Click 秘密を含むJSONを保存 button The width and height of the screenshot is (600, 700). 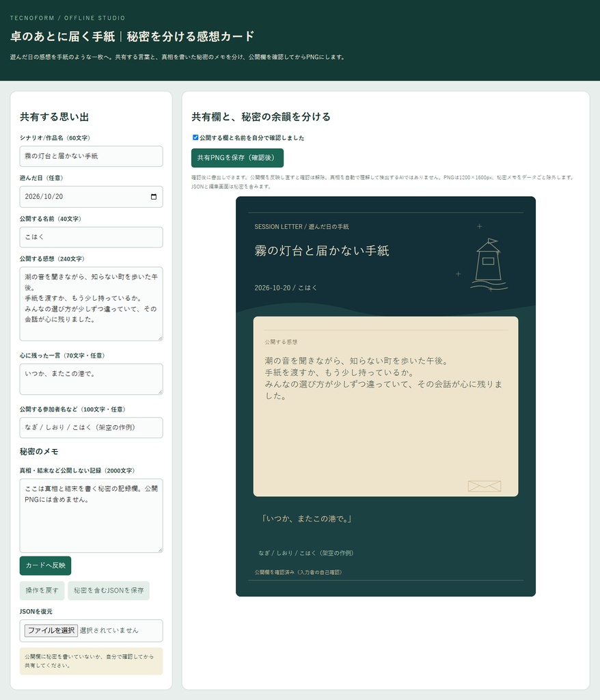109,591
